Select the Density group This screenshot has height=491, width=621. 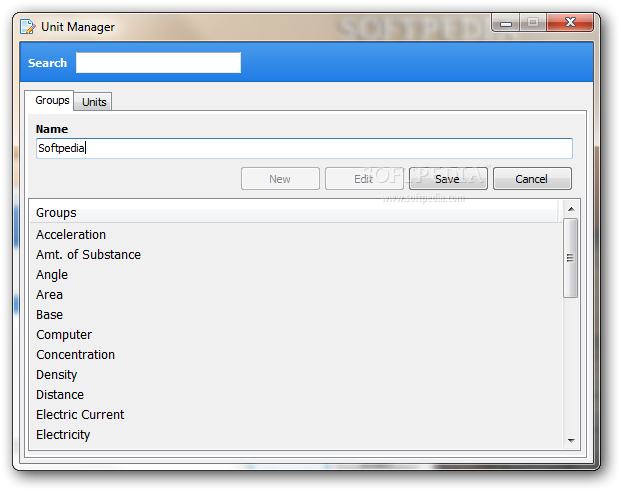pyautogui.click(x=295, y=375)
